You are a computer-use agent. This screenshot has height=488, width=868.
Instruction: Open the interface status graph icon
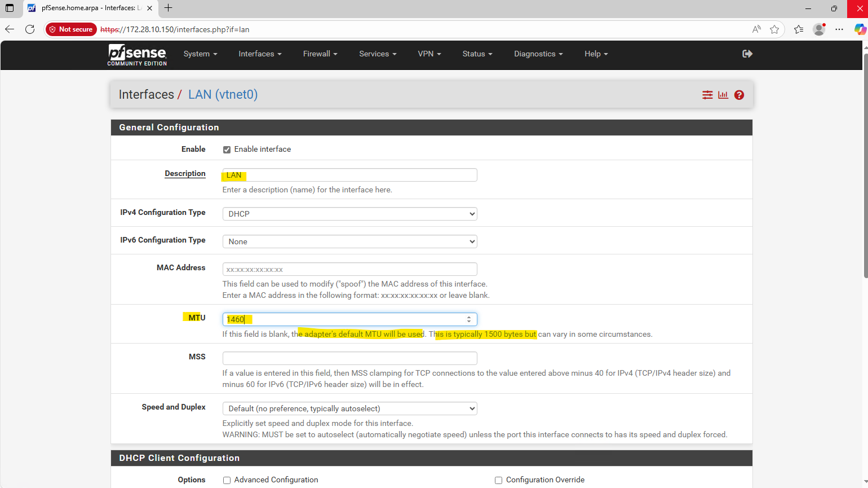[723, 95]
